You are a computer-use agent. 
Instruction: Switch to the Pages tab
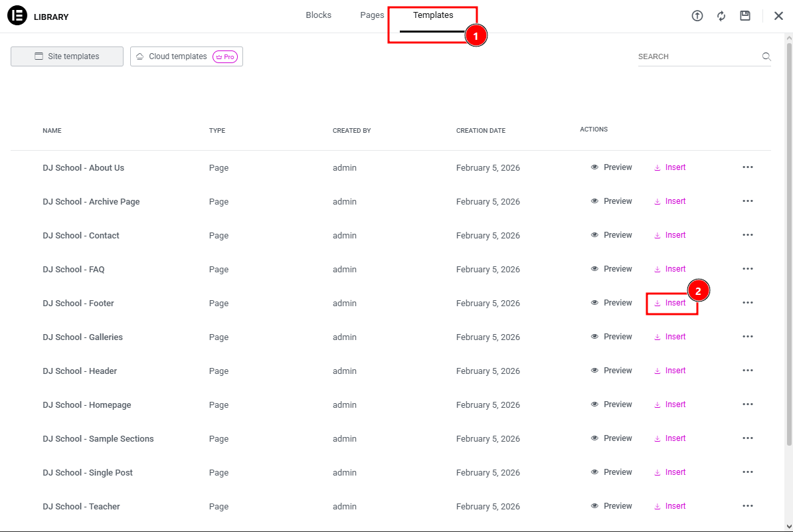(x=372, y=15)
